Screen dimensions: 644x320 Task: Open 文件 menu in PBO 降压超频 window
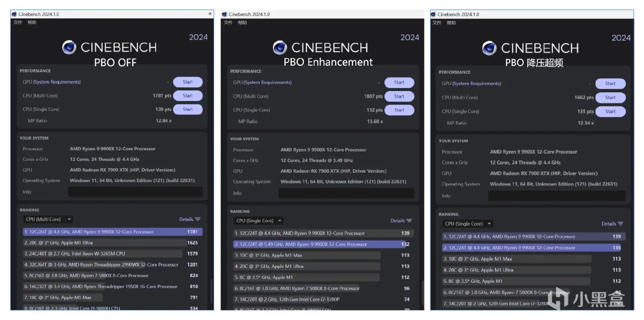pos(437,23)
